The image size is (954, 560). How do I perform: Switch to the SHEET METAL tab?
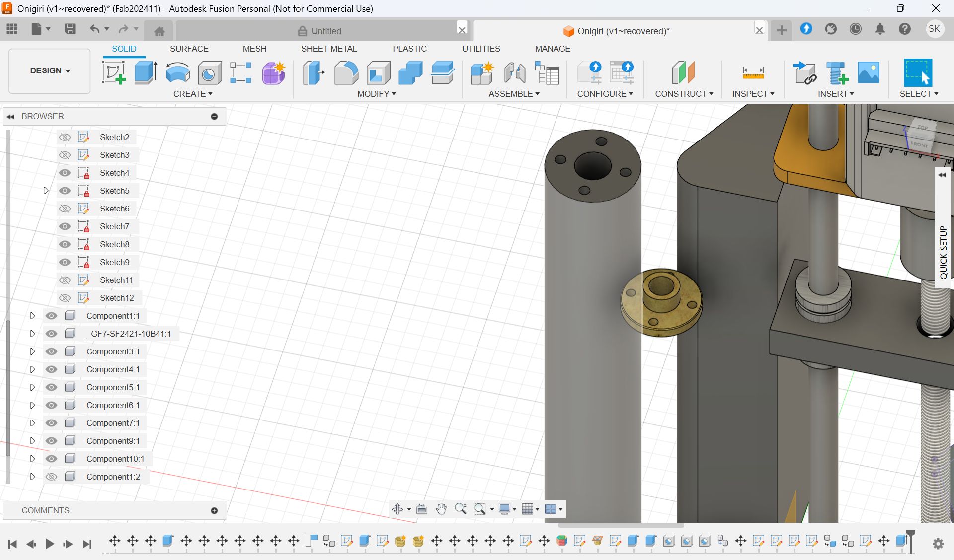329,49
